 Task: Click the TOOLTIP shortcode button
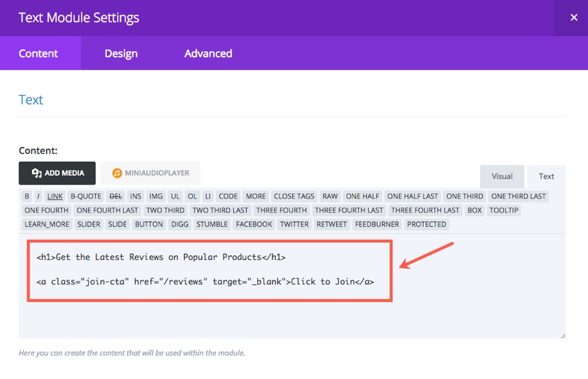[503, 211]
